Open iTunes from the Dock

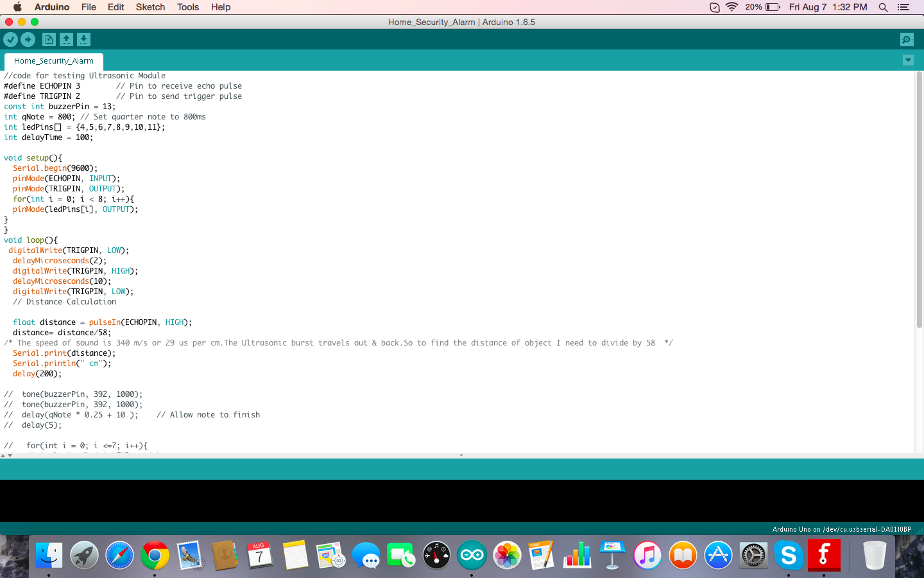[647, 555]
